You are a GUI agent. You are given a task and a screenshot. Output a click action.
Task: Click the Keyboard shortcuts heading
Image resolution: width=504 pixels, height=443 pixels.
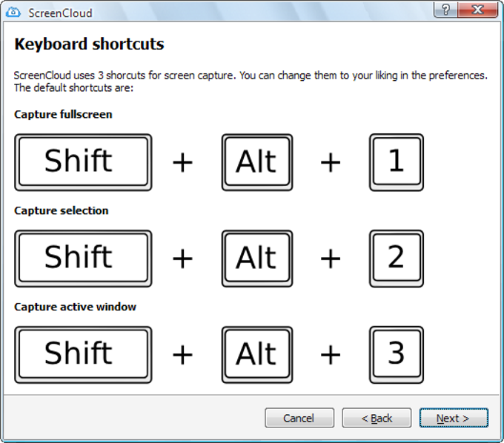coord(90,44)
